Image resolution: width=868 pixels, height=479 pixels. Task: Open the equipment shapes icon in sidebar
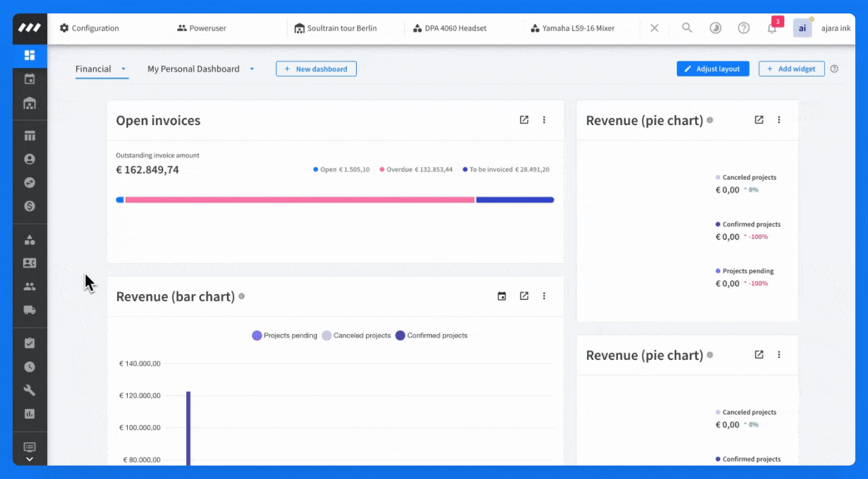tap(29, 239)
